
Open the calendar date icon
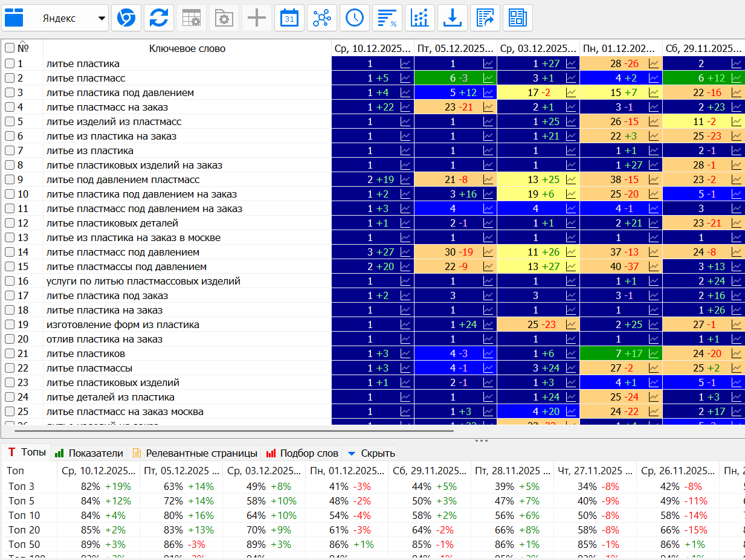[289, 18]
